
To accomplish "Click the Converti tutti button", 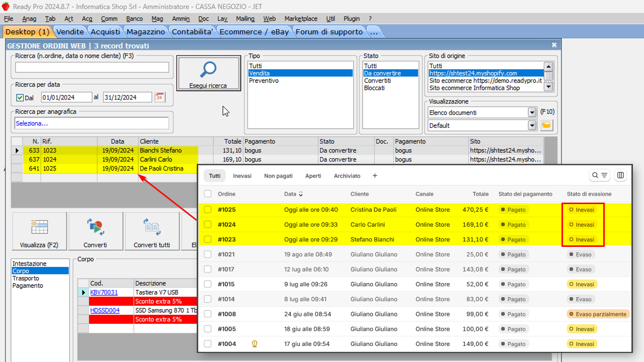I will click(x=152, y=231).
